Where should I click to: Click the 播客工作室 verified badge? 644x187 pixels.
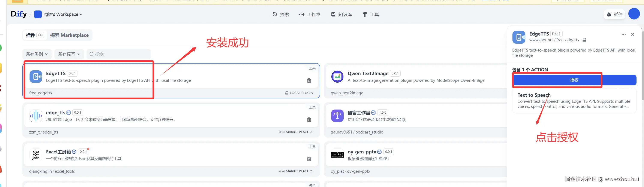tap(373, 113)
